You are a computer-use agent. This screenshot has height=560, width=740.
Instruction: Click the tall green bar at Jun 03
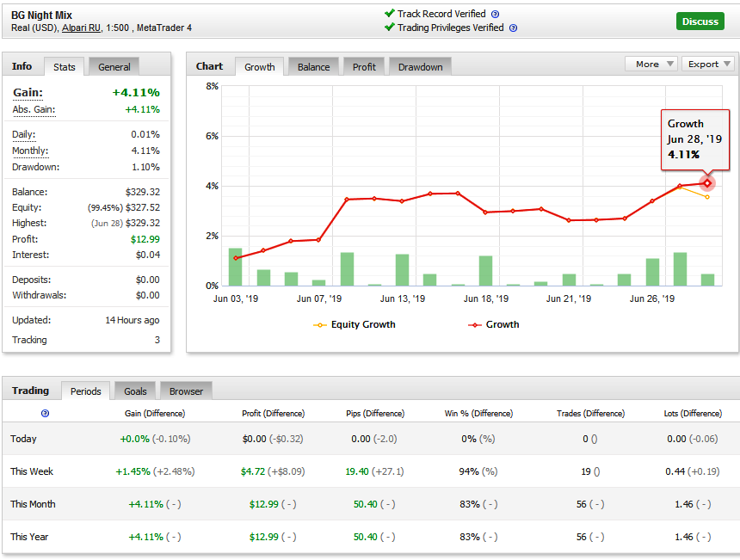(x=235, y=267)
